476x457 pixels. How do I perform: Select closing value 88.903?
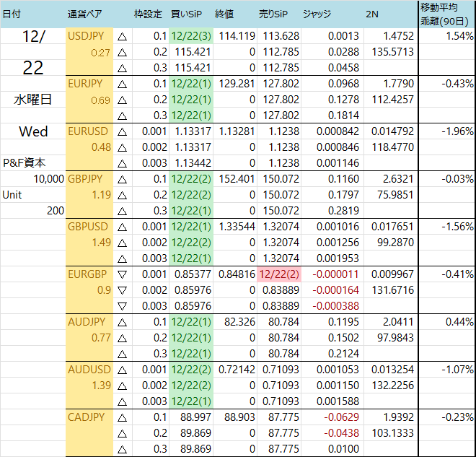tap(239, 417)
